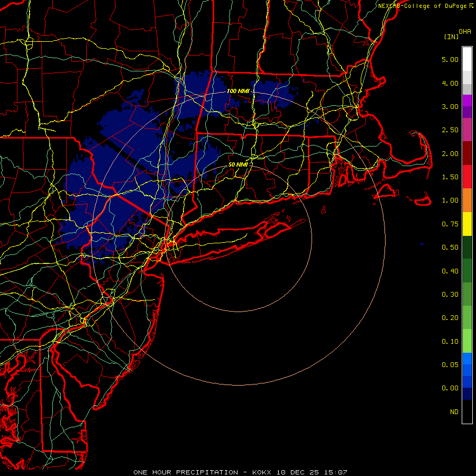Screen dimensions: 476x476
Task: Click the "KOKX" radar site identifier
Action: coord(262,472)
